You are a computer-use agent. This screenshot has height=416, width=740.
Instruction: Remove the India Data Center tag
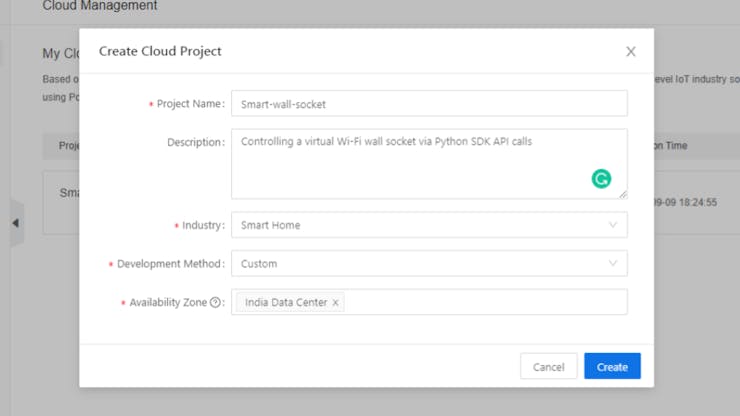336,303
